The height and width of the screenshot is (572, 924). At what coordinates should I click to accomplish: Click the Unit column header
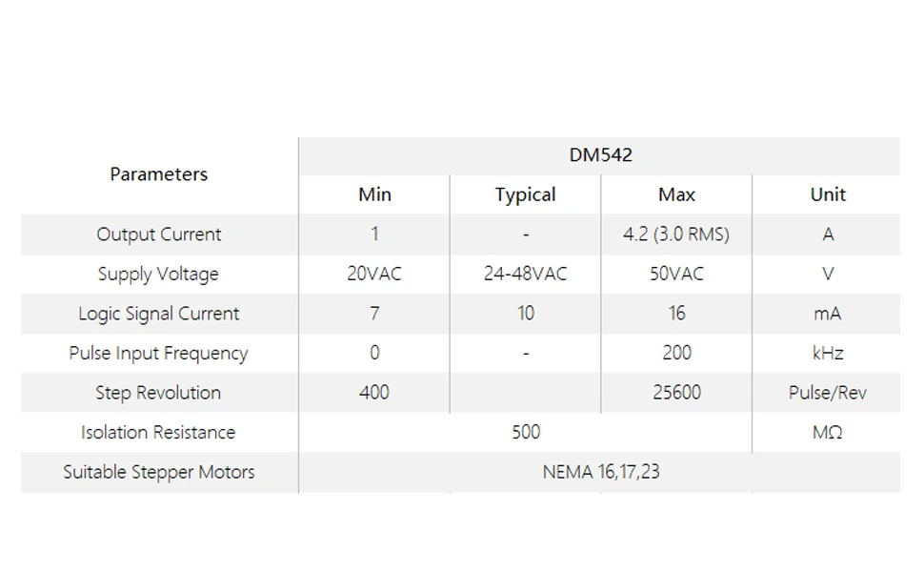coord(827,194)
